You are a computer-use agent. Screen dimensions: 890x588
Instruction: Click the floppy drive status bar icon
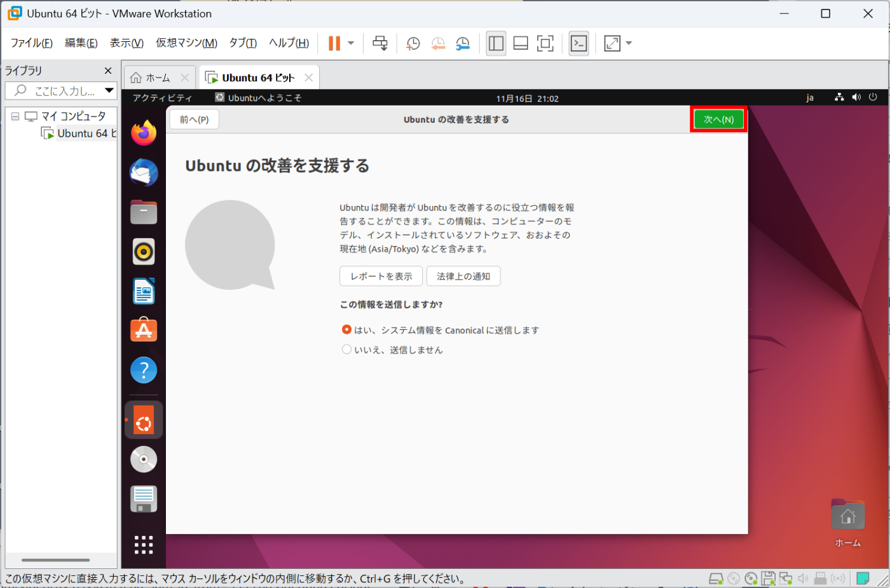pyautogui.click(x=768, y=578)
